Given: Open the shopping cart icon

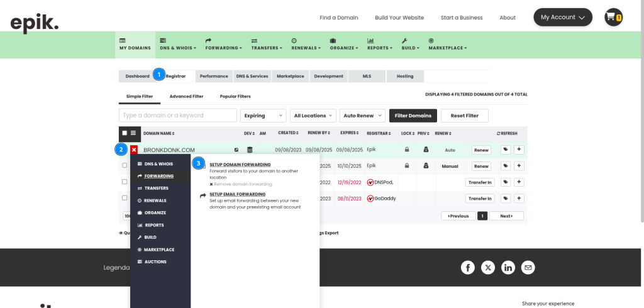Looking at the screenshot, I should coord(613,17).
